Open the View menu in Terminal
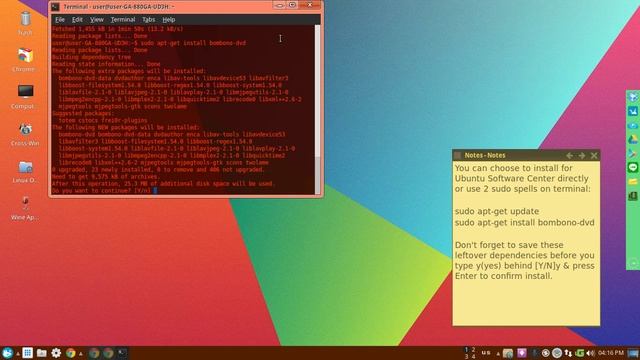The image size is (640, 360). (97, 19)
